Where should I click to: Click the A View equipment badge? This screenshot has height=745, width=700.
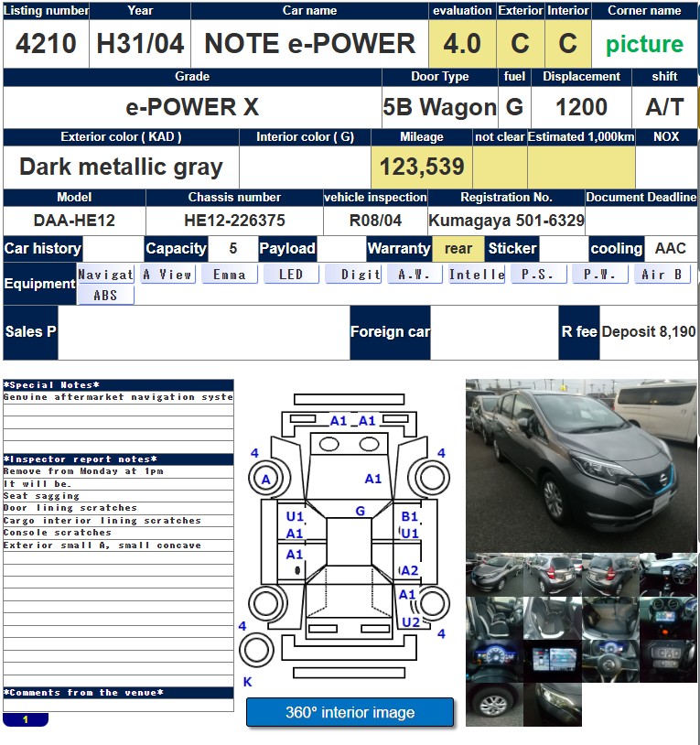click(167, 275)
